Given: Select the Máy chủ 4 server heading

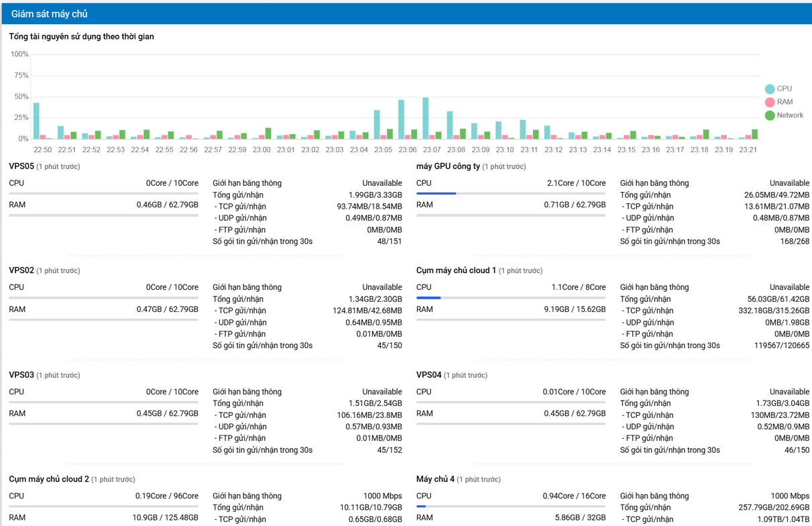Looking at the screenshot, I should [x=435, y=479].
